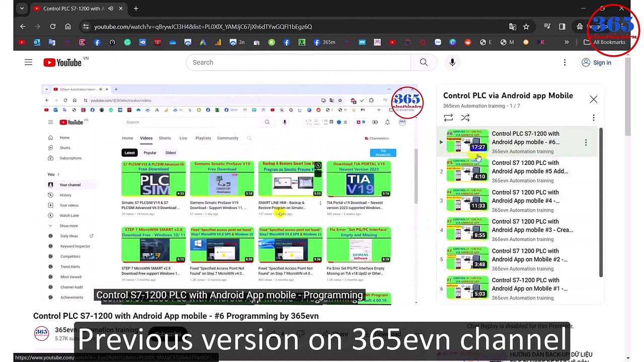
Task: Open the 365evn channel avatar
Action: (41, 333)
